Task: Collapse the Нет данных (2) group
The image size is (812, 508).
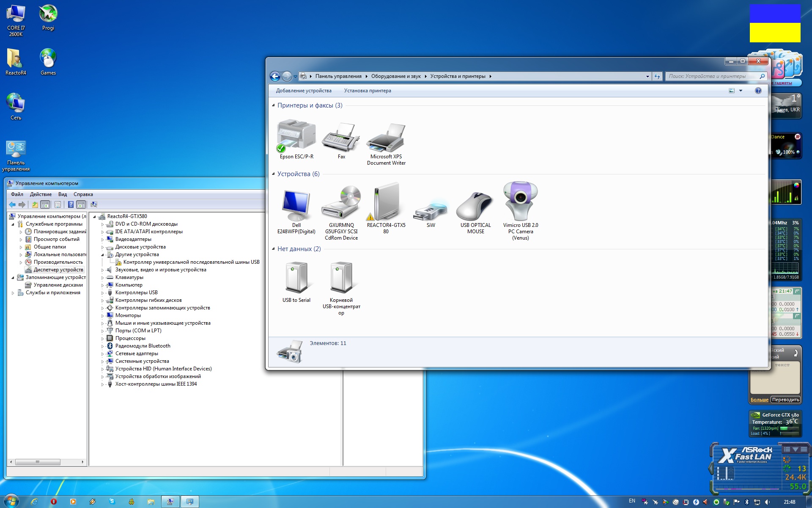Action: click(273, 249)
